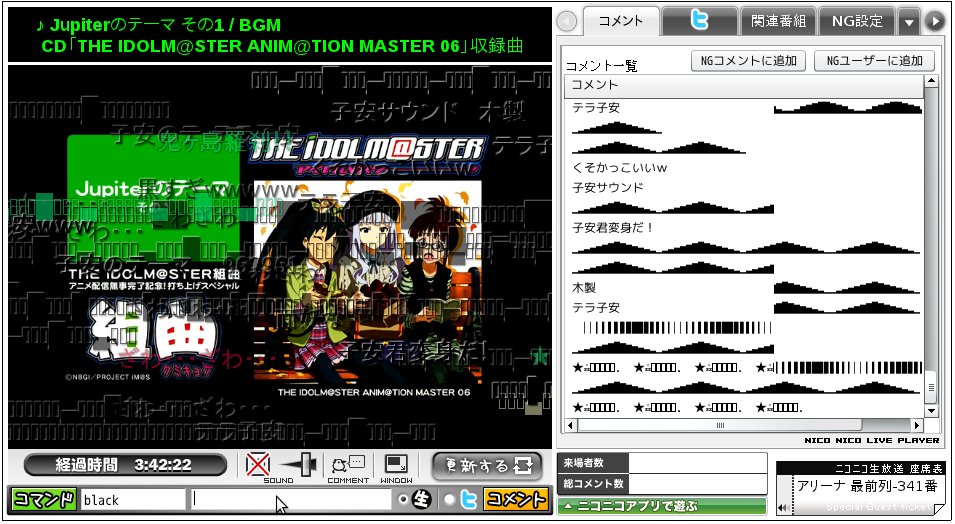Image resolution: width=955 pixels, height=524 pixels.
Task: Toggle comment display with the bird COMMENT icon
Action: coord(348,464)
